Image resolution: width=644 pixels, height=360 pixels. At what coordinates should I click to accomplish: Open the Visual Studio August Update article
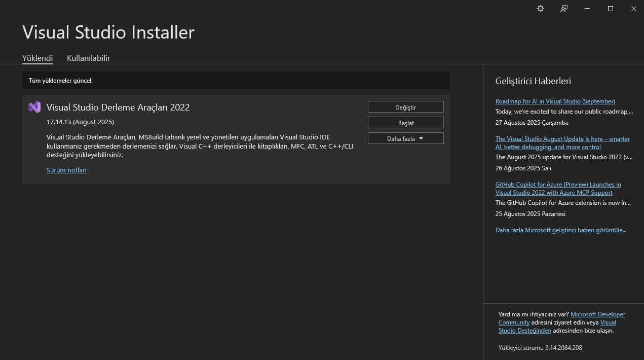pyautogui.click(x=562, y=143)
